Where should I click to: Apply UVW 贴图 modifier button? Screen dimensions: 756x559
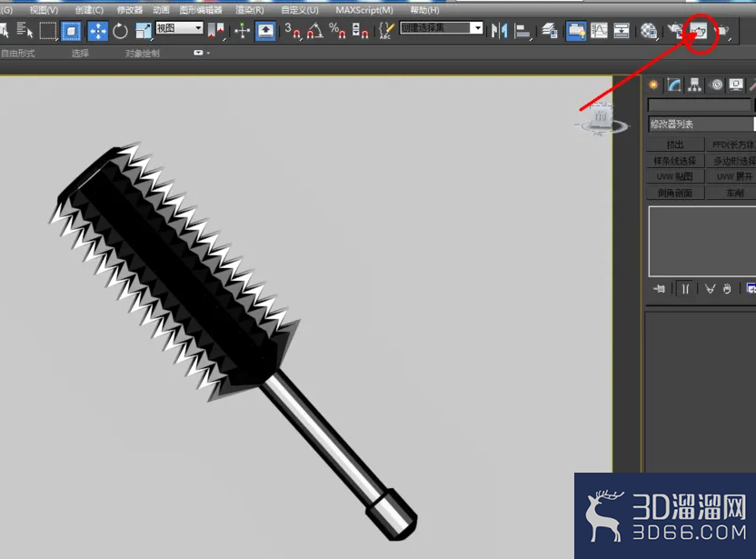pyautogui.click(x=675, y=176)
